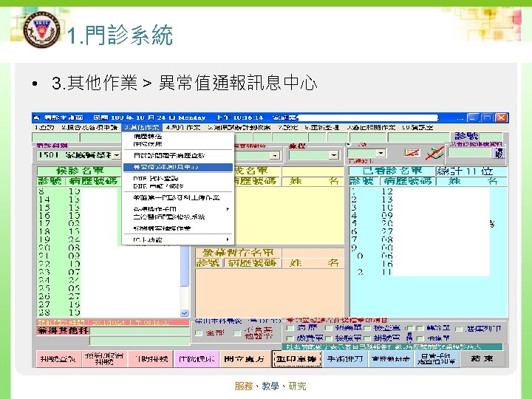Open the dropdown left of 診位 combo

coord(274,155)
